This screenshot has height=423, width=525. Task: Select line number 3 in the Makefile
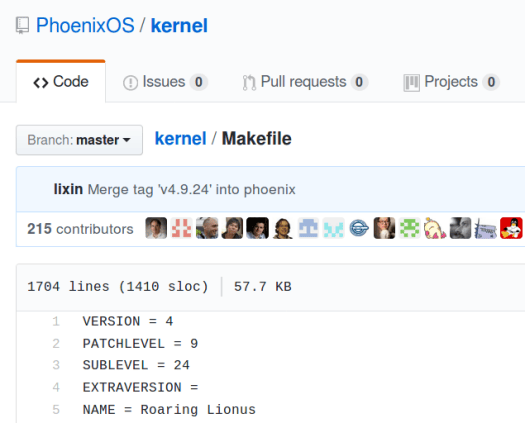click(x=56, y=365)
